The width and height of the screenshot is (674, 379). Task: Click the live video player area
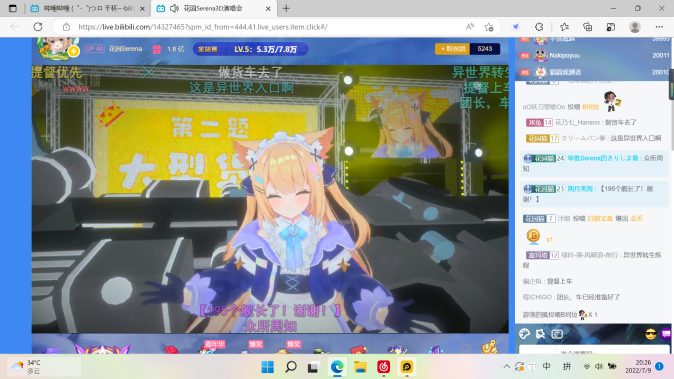270,199
